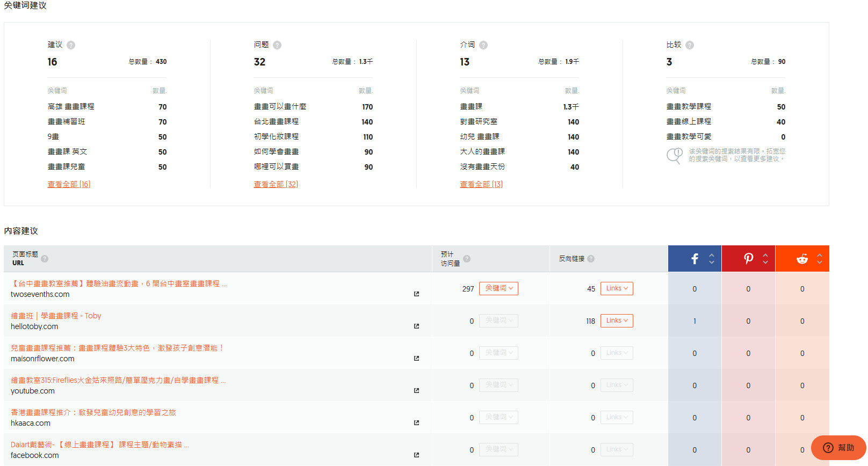The height and width of the screenshot is (466, 868).
Task: Select keyword 畫畫課 英文
Action: [67, 152]
